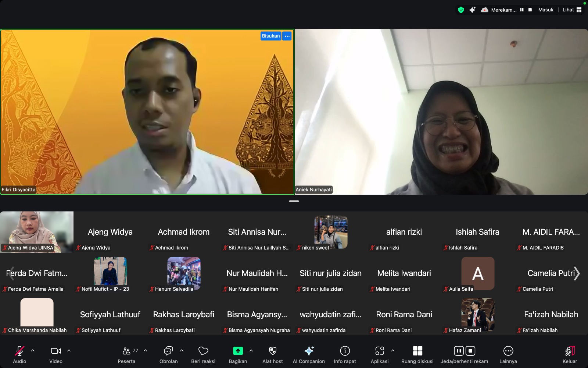Go to next participant page arrow
The image size is (588, 368).
[x=577, y=273]
